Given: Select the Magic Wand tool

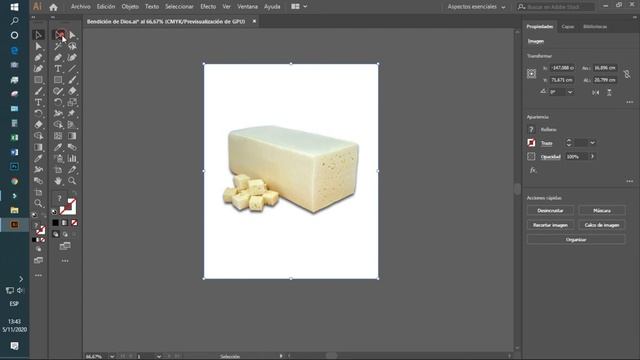Looking at the screenshot, I should [58, 46].
